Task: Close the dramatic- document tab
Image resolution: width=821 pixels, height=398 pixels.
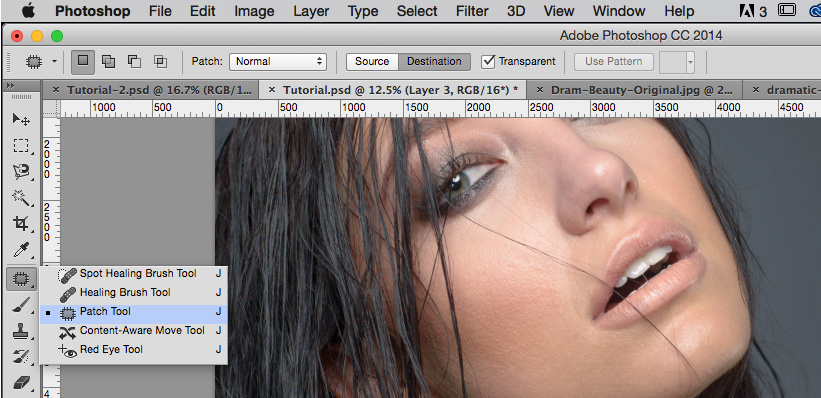Action: (x=756, y=90)
